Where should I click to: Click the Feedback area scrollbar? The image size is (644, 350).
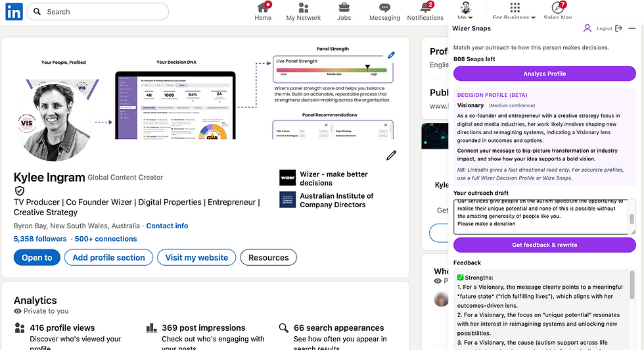632,285
